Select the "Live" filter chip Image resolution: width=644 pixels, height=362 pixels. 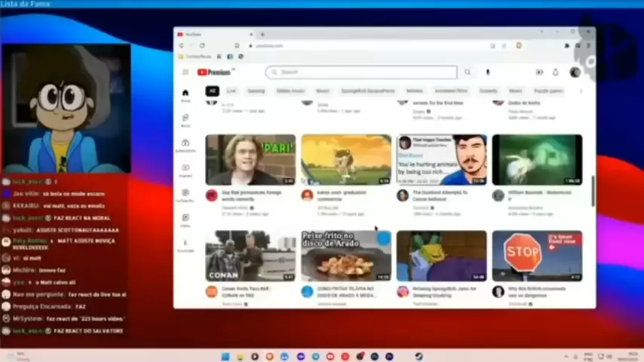(232, 90)
